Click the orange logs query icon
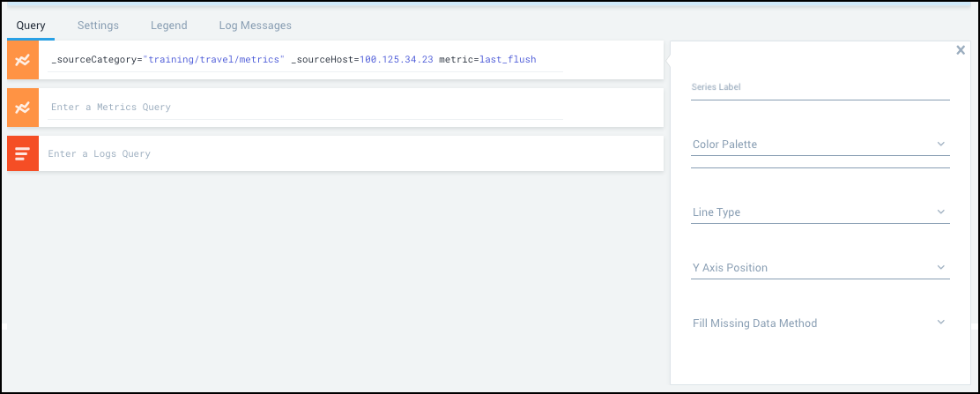This screenshot has width=980, height=394. [x=23, y=153]
